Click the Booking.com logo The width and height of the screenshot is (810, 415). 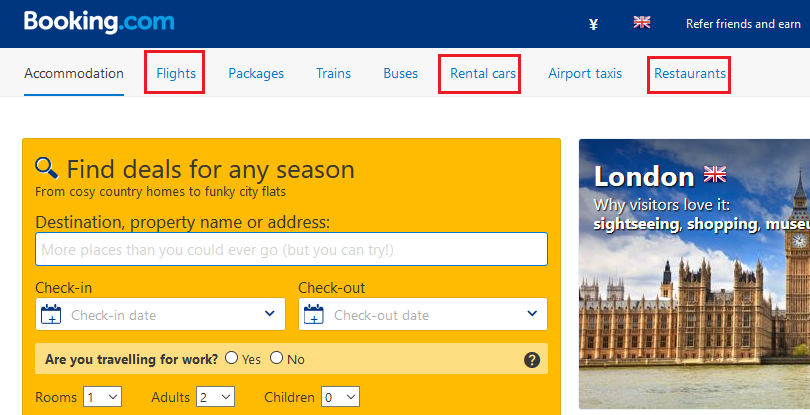(99, 22)
